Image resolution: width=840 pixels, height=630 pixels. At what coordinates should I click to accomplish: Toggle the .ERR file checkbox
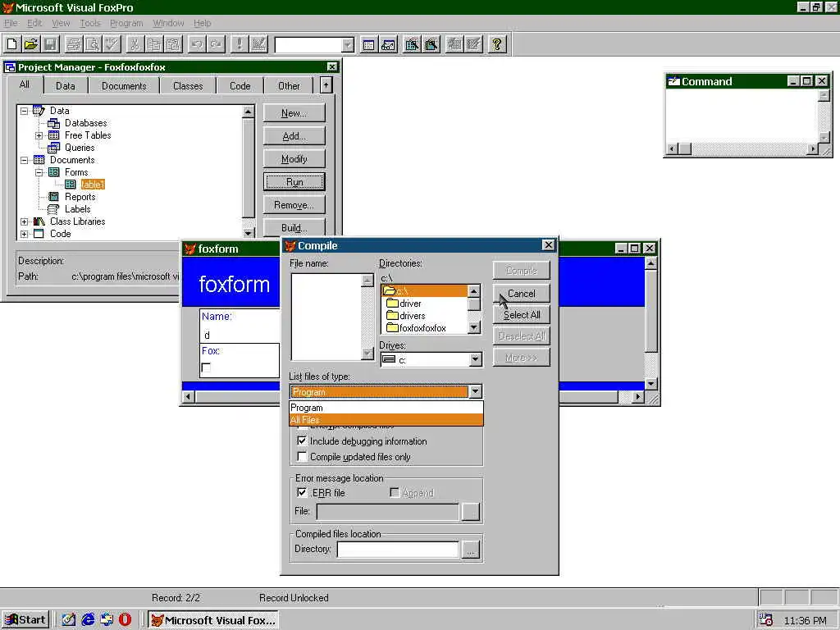[302, 492]
